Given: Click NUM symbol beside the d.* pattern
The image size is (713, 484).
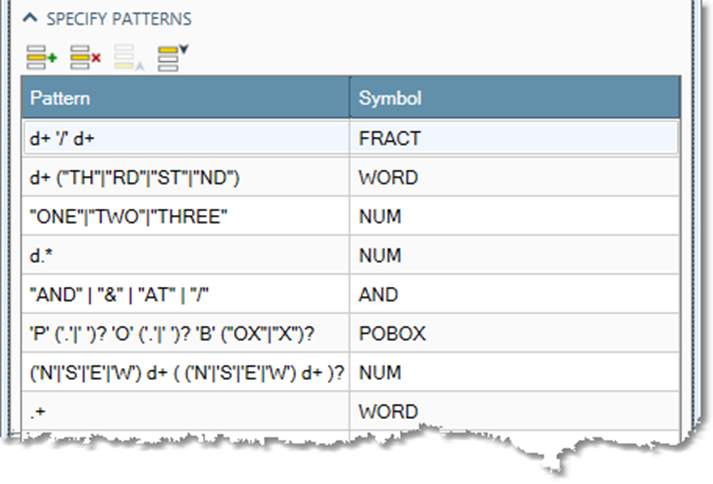Looking at the screenshot, I should point(514,255).
